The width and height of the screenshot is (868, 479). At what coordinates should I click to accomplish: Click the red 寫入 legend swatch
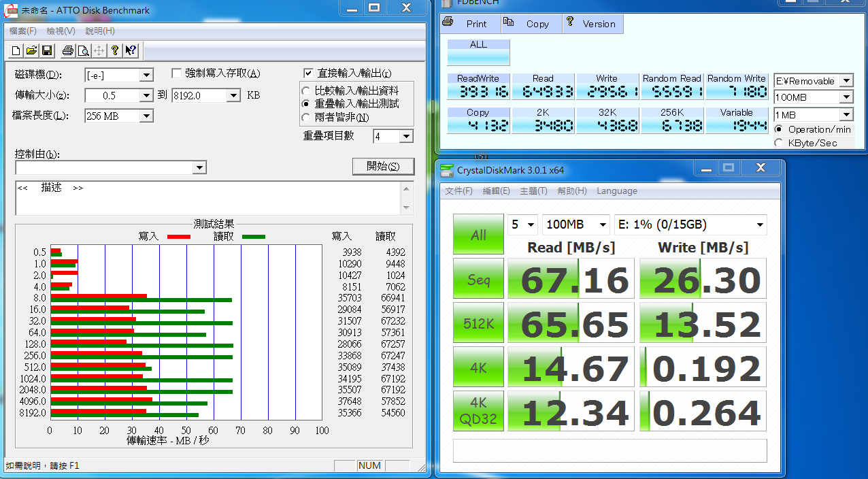tap(178, 237)
